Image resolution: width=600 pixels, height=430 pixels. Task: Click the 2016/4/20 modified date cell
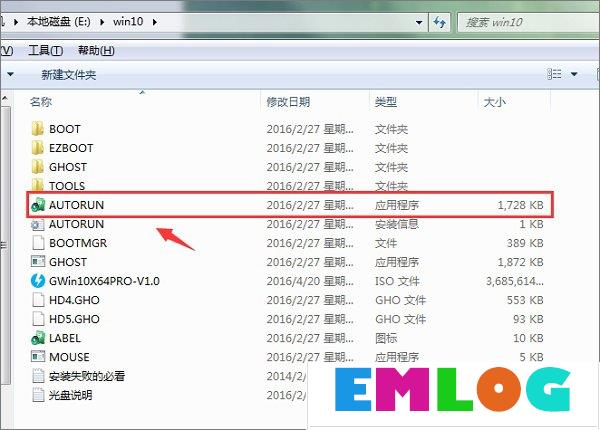310,281
